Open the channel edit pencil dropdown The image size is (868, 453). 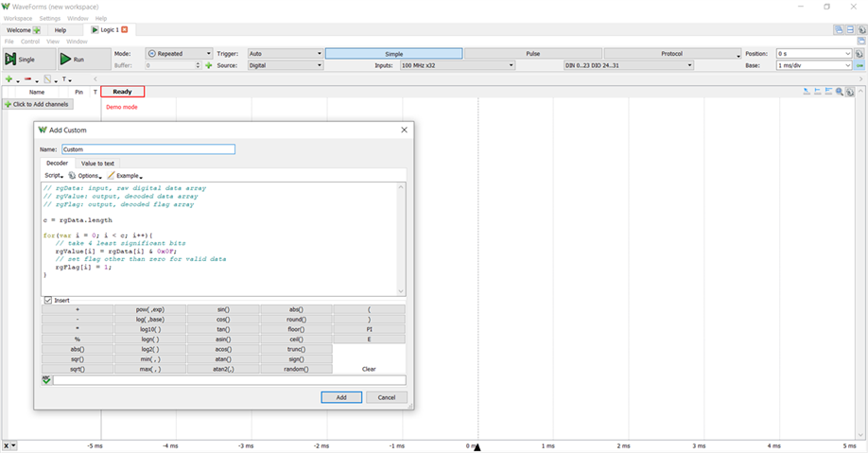coord(50,79)
